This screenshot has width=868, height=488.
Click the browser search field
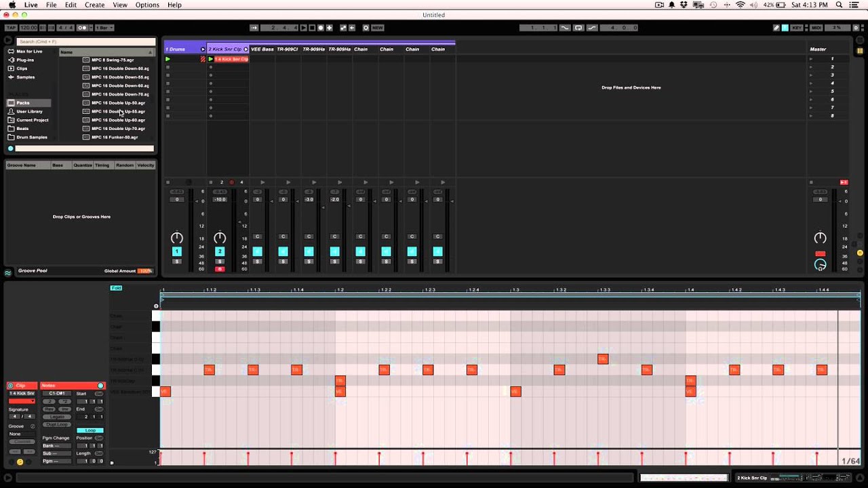pyautogui.click(x=85, y=41)
